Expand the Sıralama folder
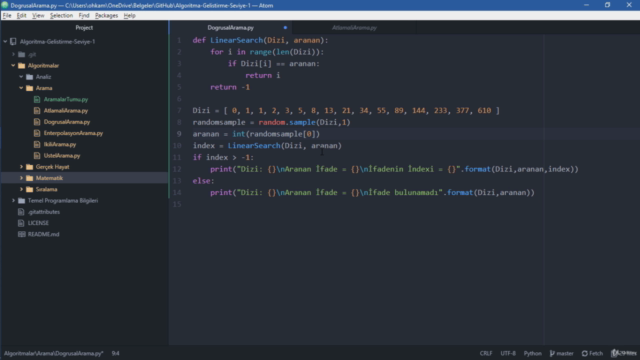The image size is (640, 360). [x=21, y=189]
